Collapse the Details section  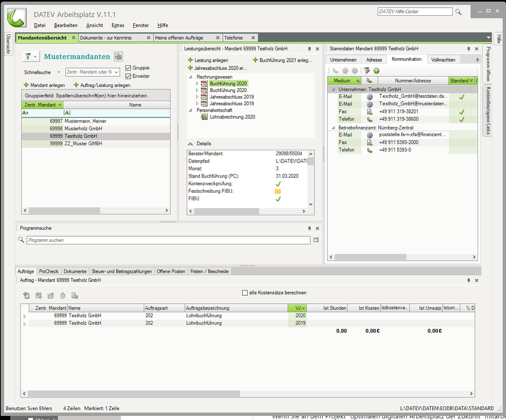[x=190, y=144]
